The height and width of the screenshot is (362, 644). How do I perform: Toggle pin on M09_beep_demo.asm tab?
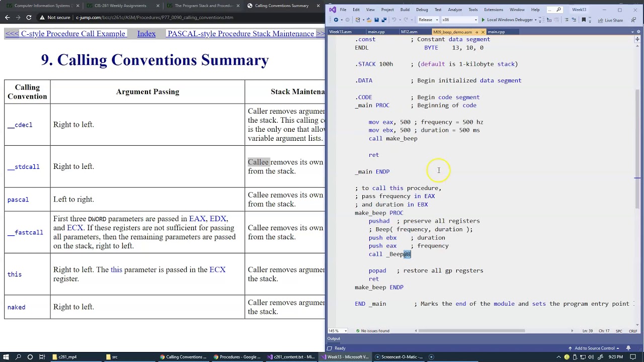click(477, 32)
